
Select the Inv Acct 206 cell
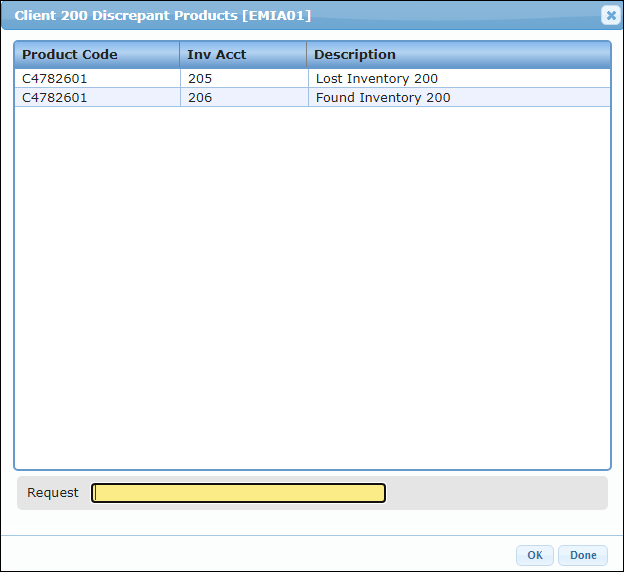pos(244,98)
